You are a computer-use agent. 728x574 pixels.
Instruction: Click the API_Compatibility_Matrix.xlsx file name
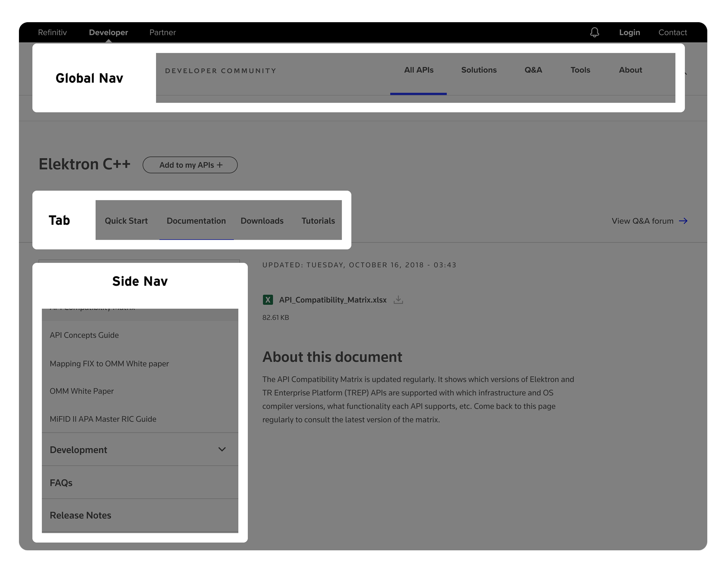[333, 300]
